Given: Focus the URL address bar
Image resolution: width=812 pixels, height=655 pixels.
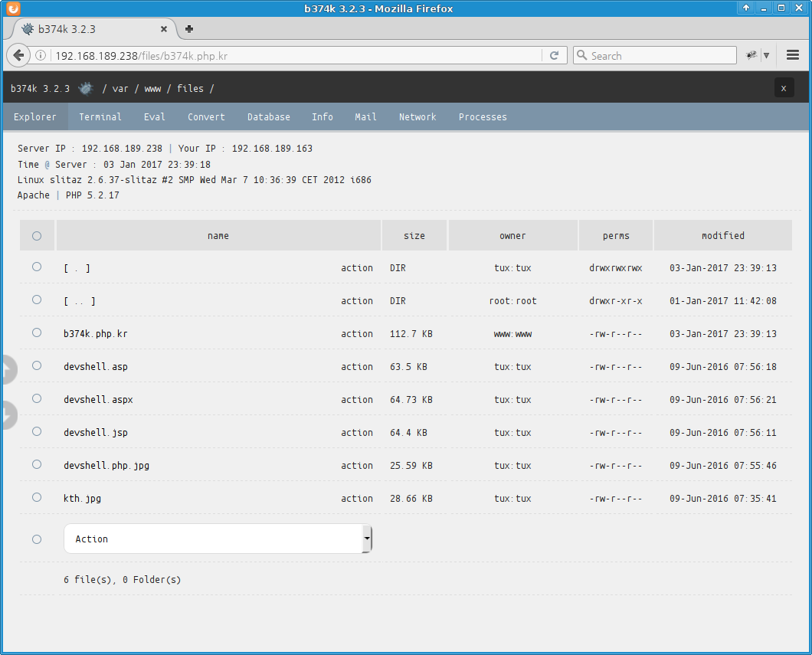Looking at the screenshot, I should [295, 55].
